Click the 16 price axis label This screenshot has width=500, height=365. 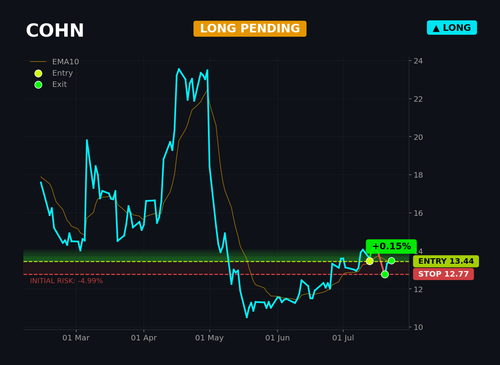click(418, 213)
